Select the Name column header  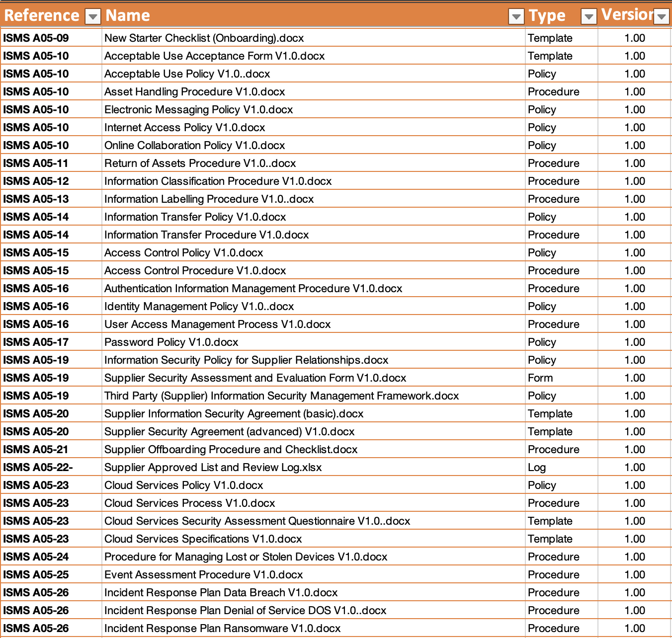pyautogui.click(x=314, y=15)
